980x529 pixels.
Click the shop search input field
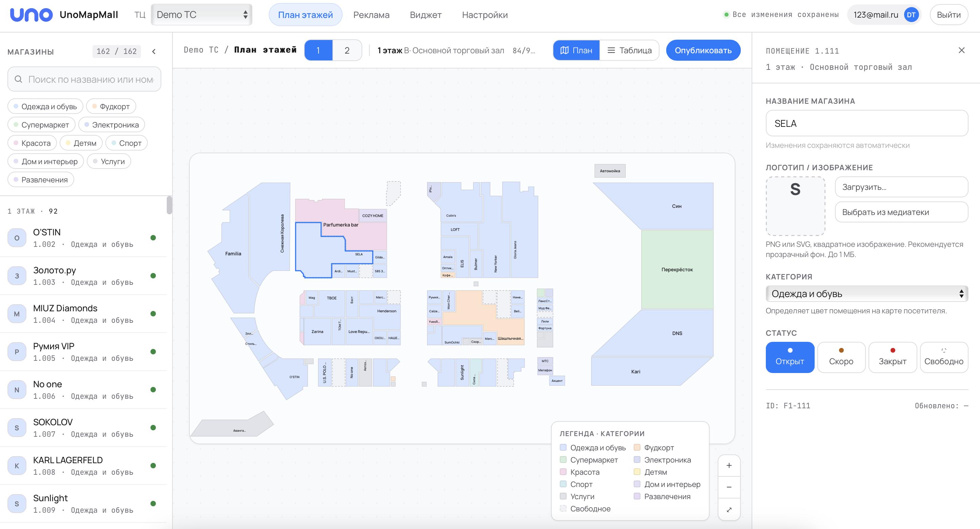(x=84, y=79)
